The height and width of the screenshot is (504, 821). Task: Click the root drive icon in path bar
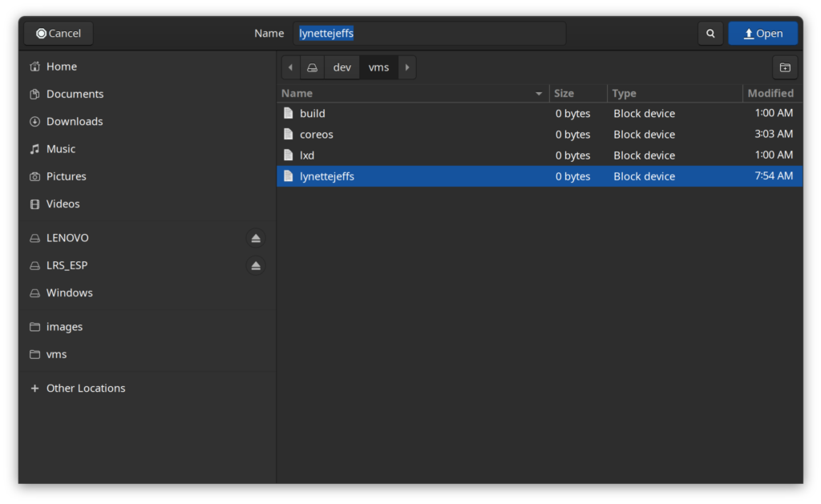click(x=312, y=67)
